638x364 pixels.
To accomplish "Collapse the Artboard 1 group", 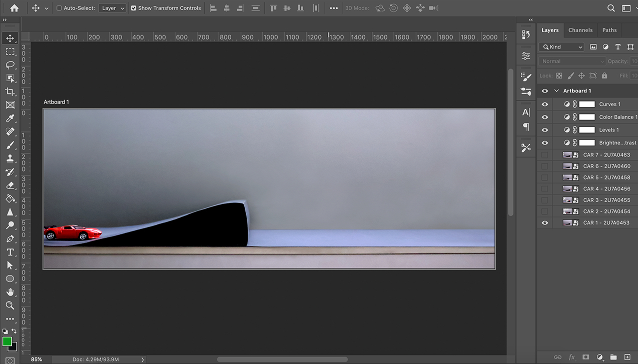I will click(x=556, y=91).
